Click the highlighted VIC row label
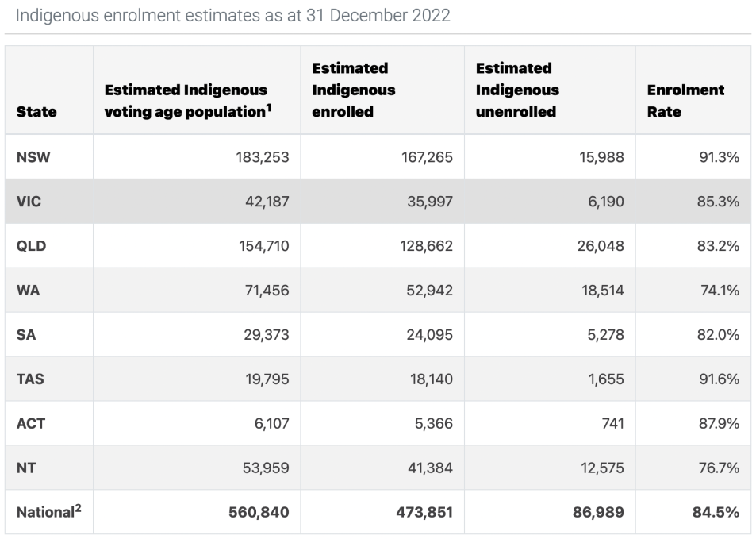The height and width of the screenshot is (539, 756). point(29,202)
